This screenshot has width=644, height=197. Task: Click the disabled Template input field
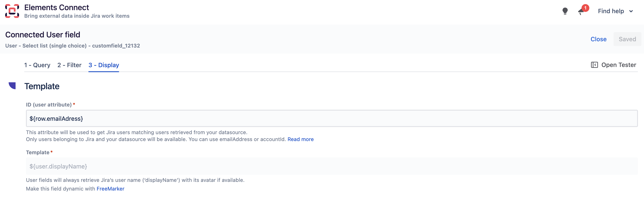pos(332,166)
